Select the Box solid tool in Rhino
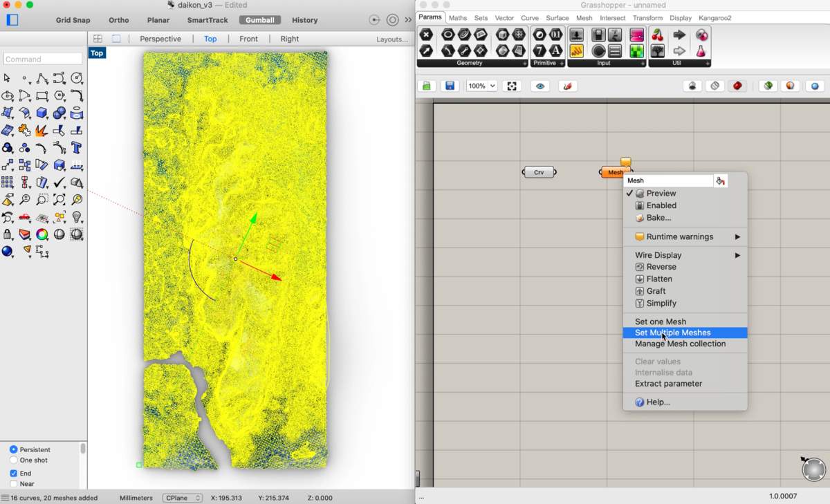Viewport: 830px width, 504px height. click(x=42, y=113)
